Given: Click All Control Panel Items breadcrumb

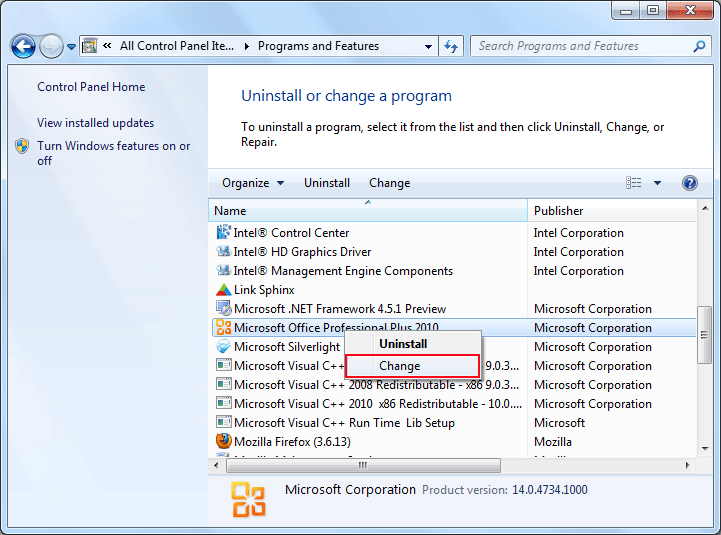Looking at the screenshot, I should [x=177, y=46].
